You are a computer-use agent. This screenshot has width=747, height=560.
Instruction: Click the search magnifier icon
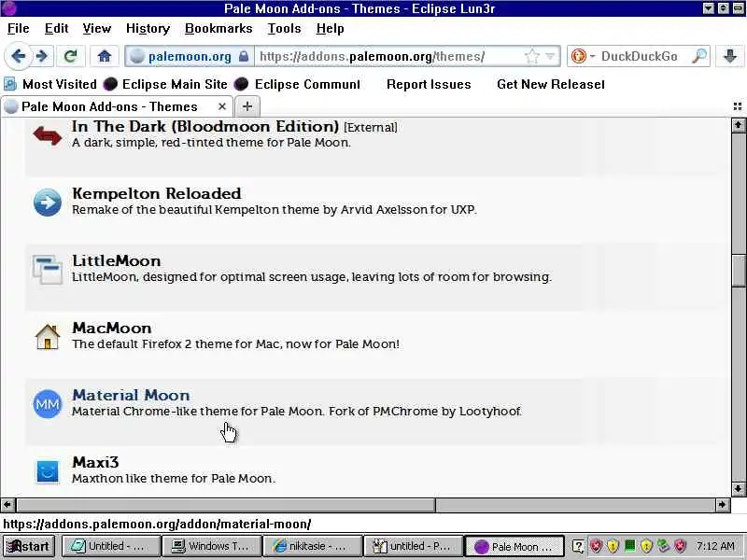(698, 56)
